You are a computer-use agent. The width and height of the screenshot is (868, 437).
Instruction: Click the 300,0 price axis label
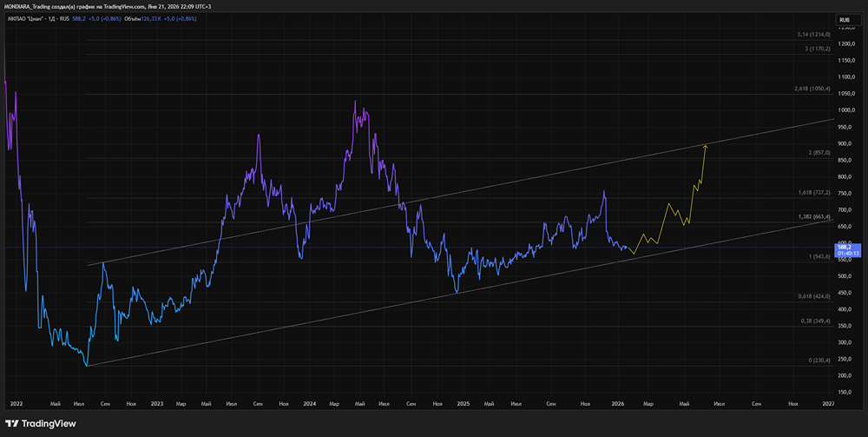(845, 342)
